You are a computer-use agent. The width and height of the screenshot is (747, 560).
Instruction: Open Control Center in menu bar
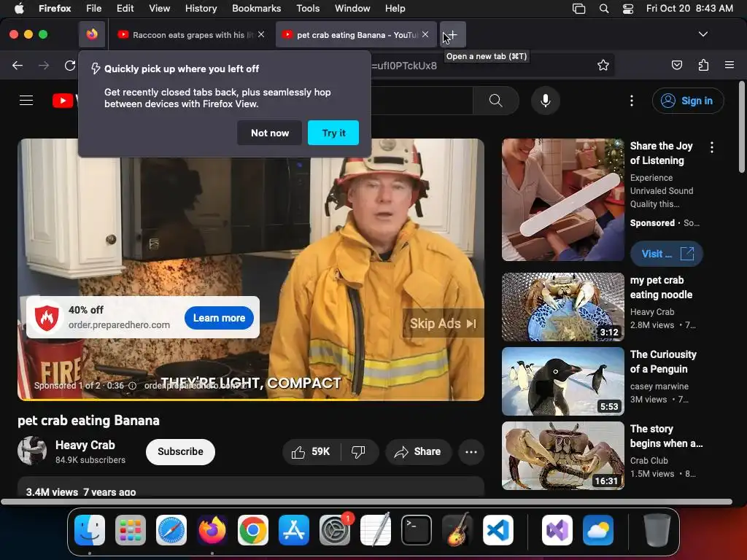point(628,8)
